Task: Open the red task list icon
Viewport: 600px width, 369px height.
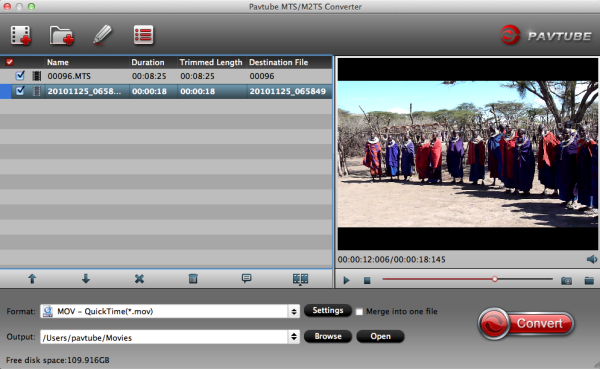Action: click(143, 35)
